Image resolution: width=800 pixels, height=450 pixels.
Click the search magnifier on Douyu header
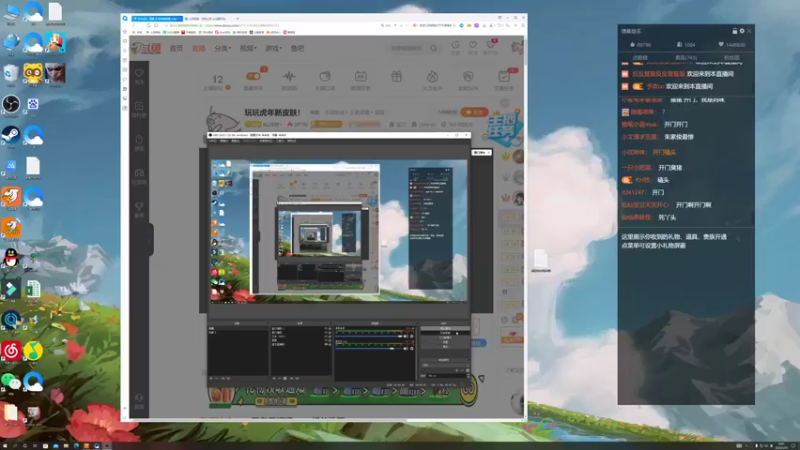(434, 48)
